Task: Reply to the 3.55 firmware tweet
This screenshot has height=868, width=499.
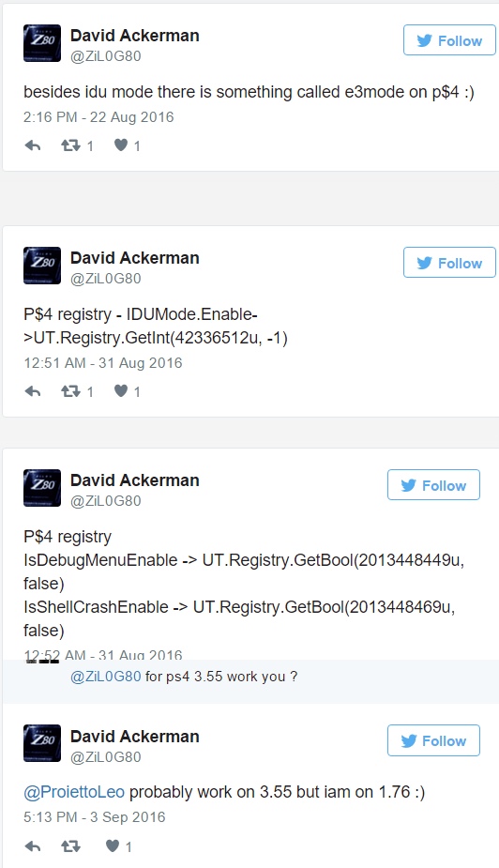Action: point(33,845)
